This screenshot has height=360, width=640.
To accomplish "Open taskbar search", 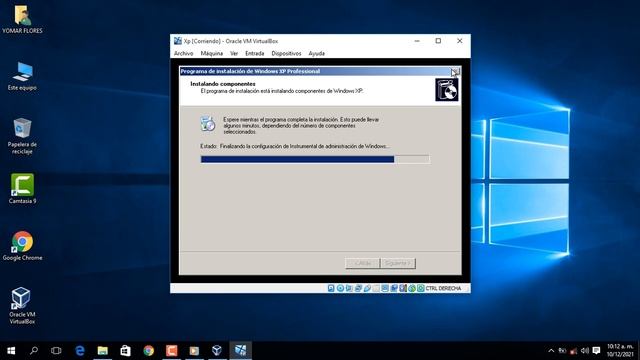I will tap(34, 351).
